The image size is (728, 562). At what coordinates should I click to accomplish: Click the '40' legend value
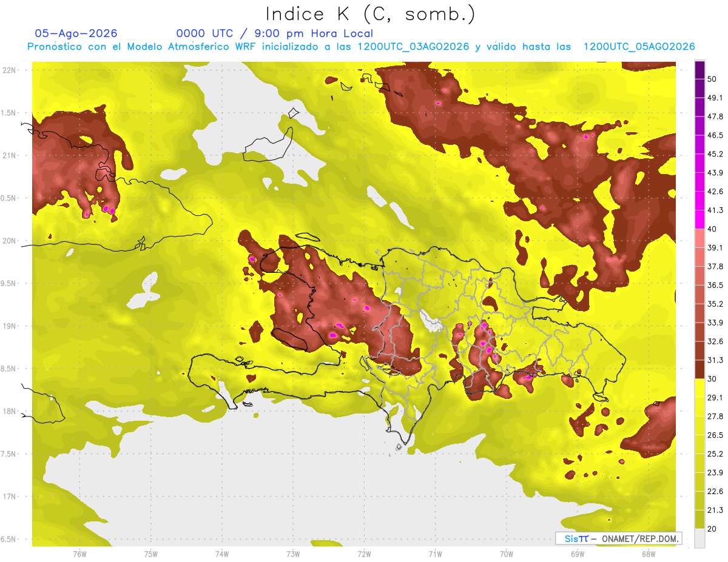pyautogui.click(x=712, y=229)
